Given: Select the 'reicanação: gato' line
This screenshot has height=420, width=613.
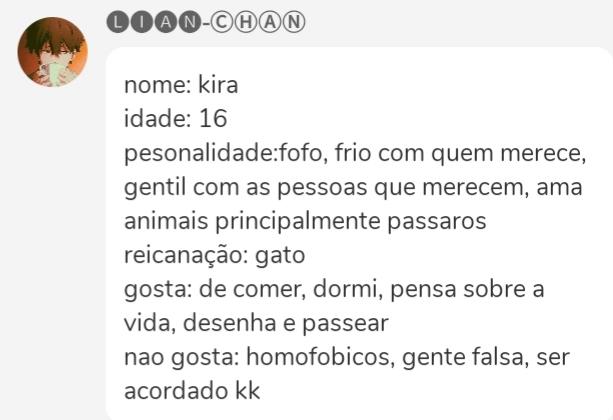Looking at the screenshot, I should pyautogui.click(x=214, y=255).
